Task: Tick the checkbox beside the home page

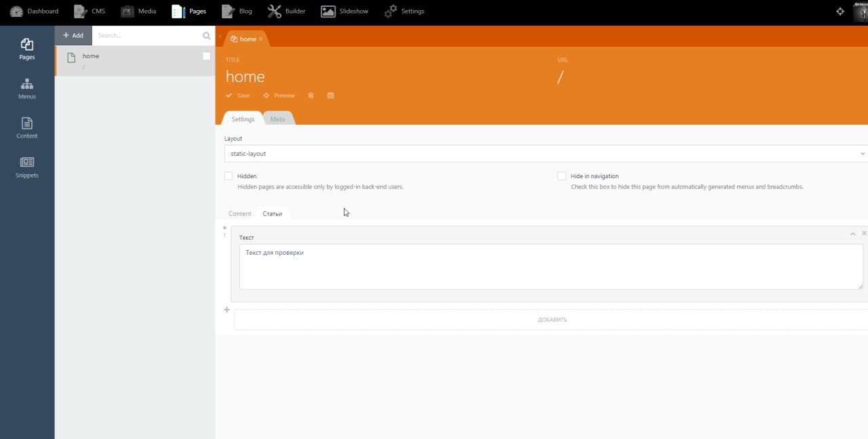Action: (x=207, y=56)
